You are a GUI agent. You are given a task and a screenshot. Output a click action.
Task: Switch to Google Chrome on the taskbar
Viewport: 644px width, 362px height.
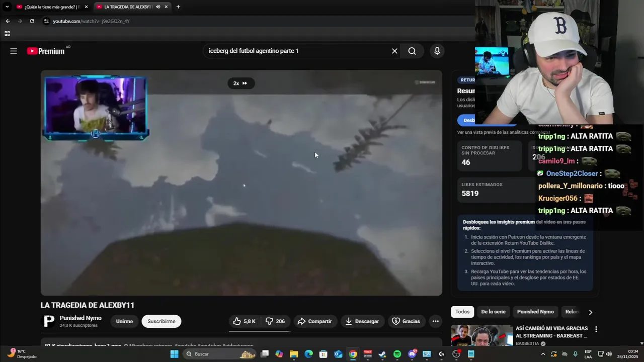(x=353, y=354)
